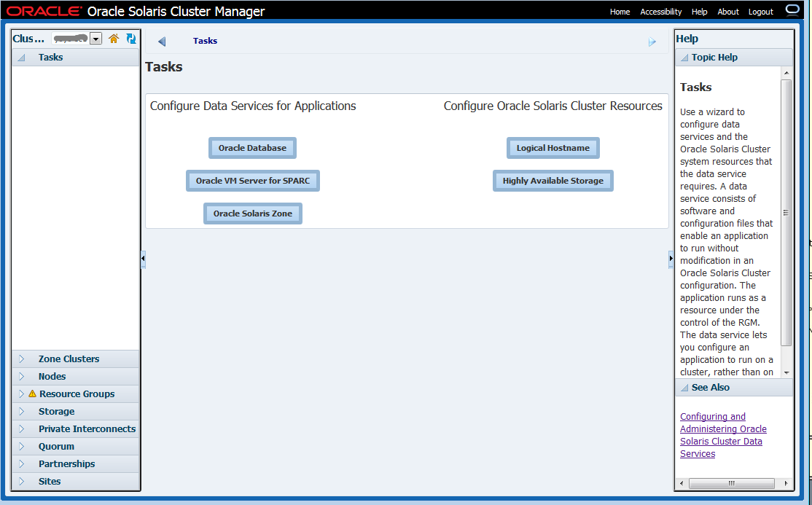Collapse the right Help panel splitter
This screenshot has height=505, width=812.
(x=671, y=259)
